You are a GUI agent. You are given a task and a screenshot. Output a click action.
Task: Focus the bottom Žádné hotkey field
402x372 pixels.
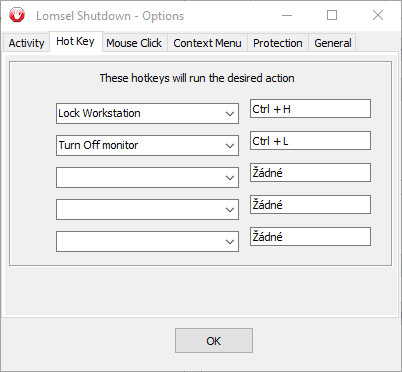(310, 236)
